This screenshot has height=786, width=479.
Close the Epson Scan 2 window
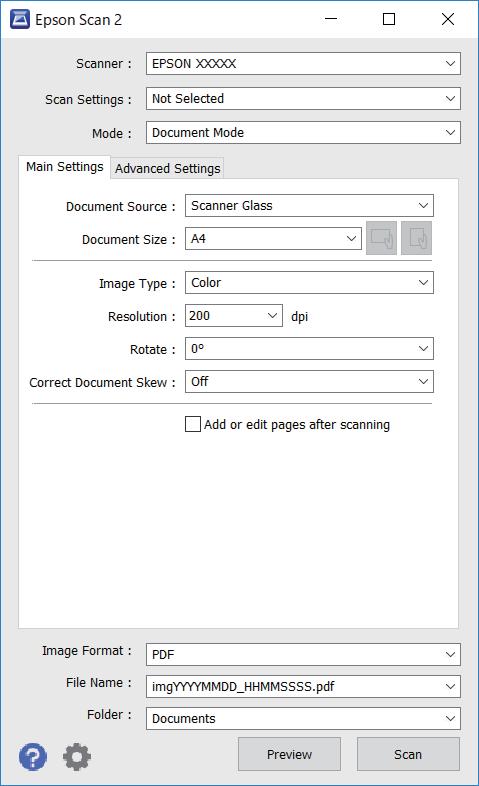click(x=447, y=19)
